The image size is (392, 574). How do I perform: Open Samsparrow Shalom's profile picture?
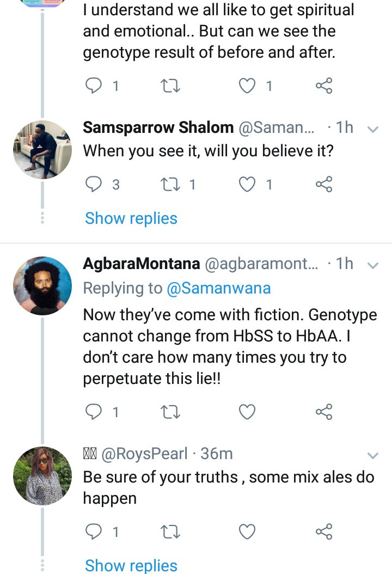point(42,149)
